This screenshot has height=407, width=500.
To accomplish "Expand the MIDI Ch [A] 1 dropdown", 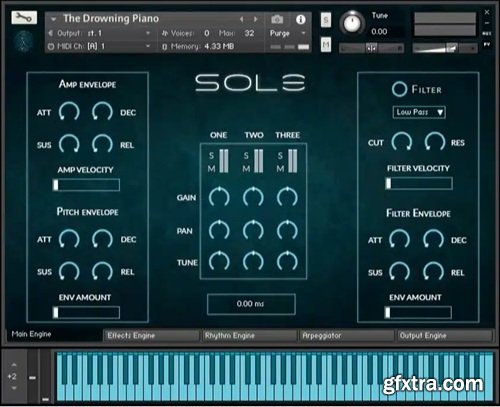I will [148, 46].
